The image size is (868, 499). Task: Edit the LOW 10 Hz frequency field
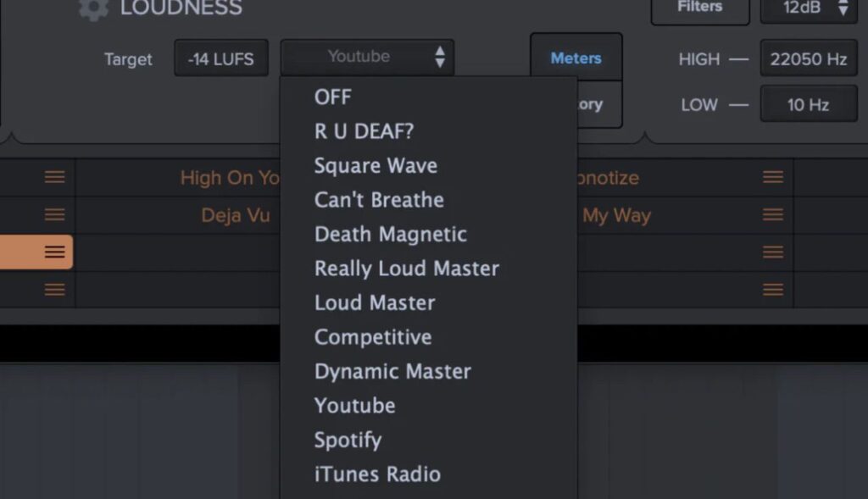click(808, 105)
